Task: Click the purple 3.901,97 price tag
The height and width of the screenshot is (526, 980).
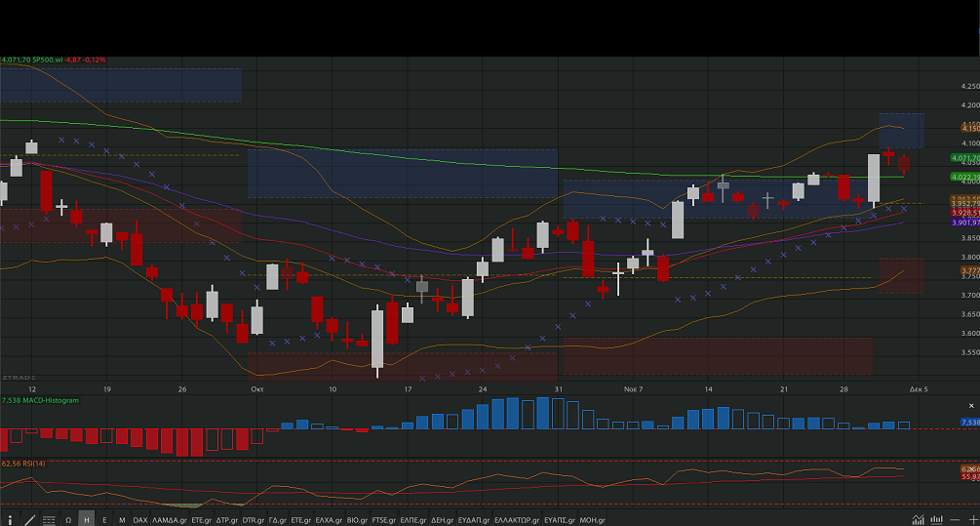Action: (965, 223)
